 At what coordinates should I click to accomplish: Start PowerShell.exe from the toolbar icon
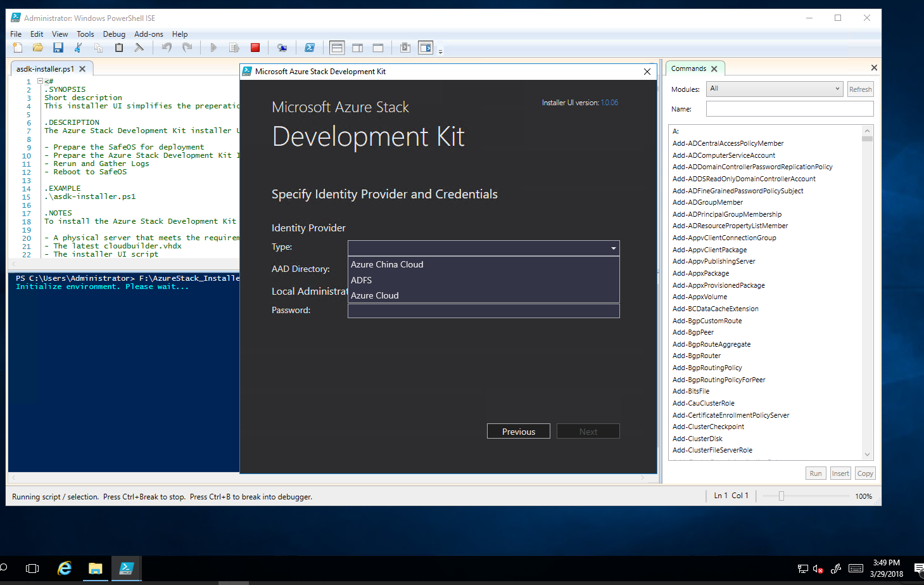click(310, 48)
